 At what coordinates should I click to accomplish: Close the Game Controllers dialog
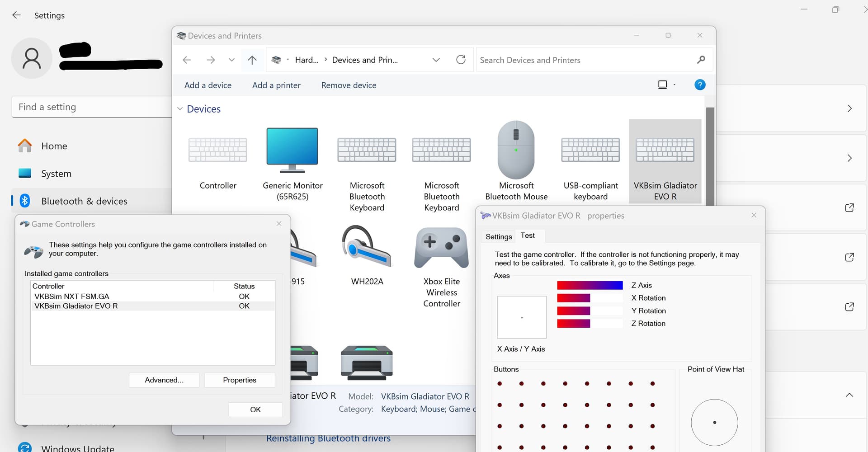tap(279, 224)
